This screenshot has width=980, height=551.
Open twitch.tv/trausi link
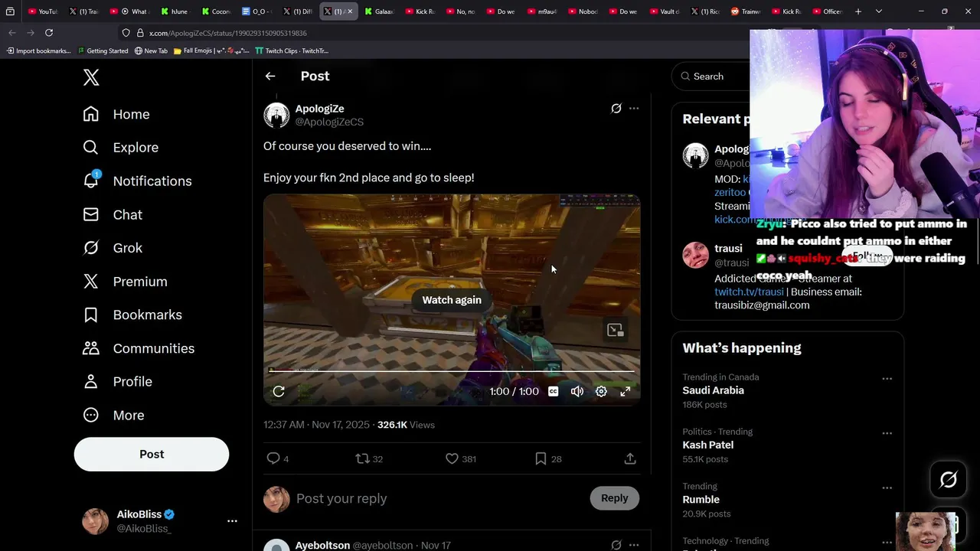[x=749, y=292]
